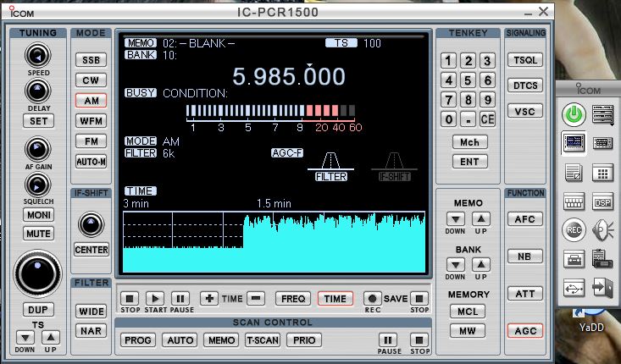The width and height of the screenshot is (621, 364).
Task: Click MW memory write button
Action: 468,331
